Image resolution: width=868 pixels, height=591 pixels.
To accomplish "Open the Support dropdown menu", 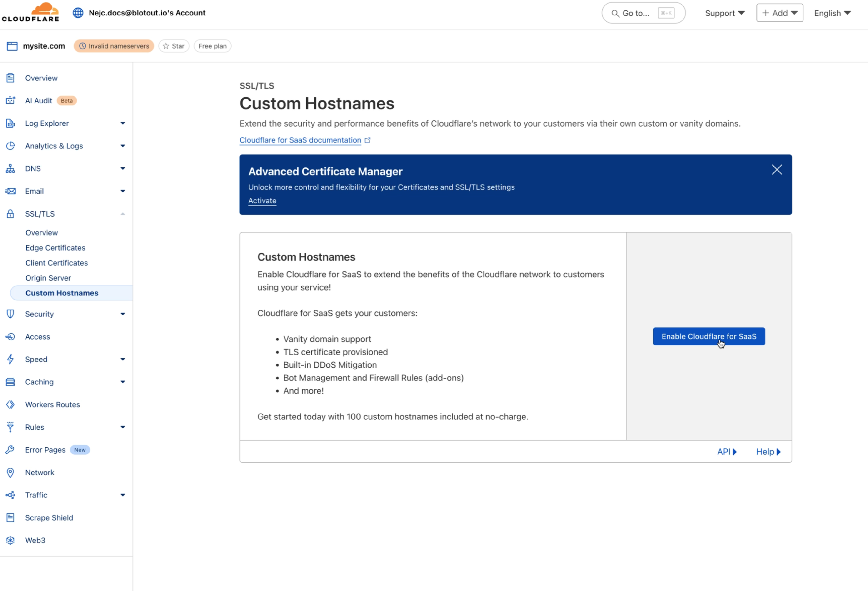I will [724, 13].
